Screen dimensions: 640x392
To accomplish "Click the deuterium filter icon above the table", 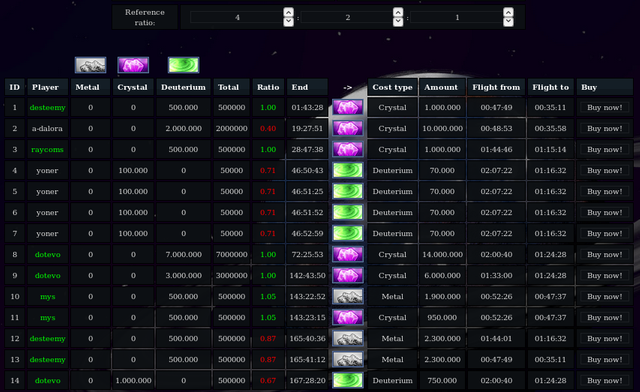I will tap(184, 65).
